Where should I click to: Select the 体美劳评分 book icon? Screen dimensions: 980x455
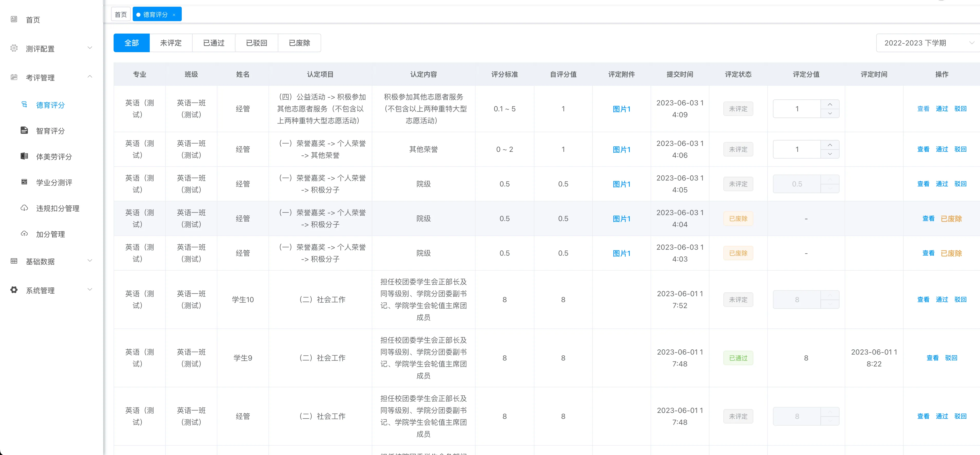(24, 156)
